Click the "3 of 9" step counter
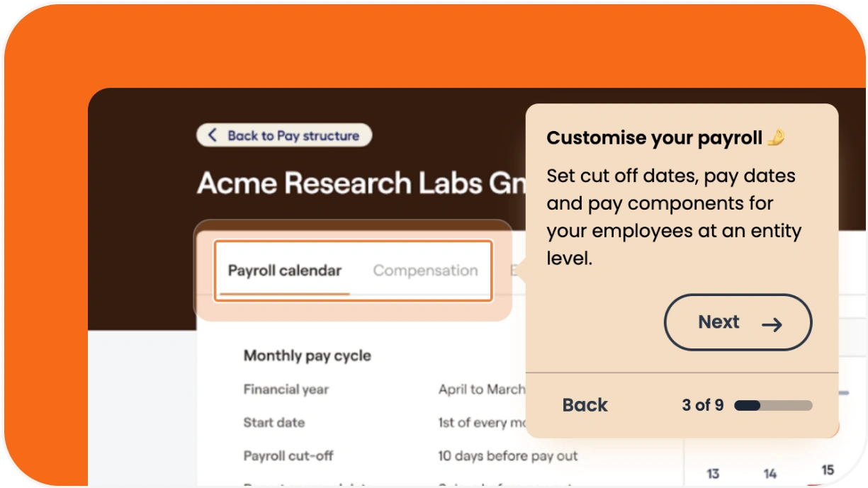Image resolution: width=868 pixels, height=488 pixels. 702,405
